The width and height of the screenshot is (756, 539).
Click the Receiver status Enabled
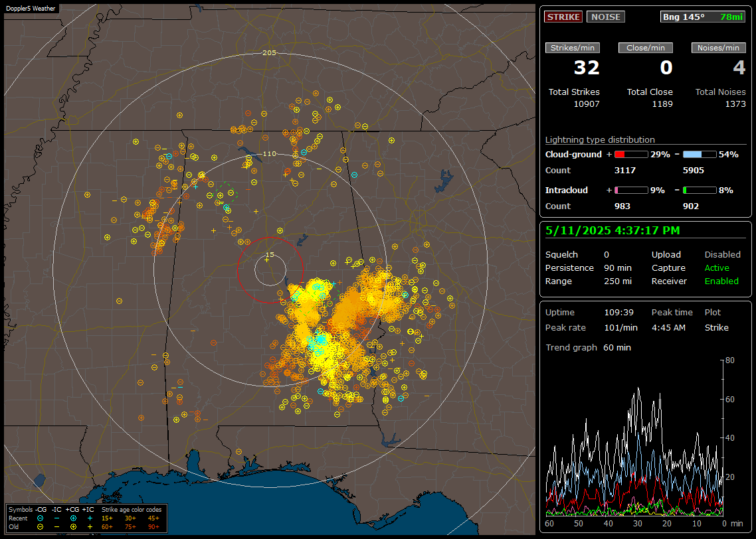721,281
